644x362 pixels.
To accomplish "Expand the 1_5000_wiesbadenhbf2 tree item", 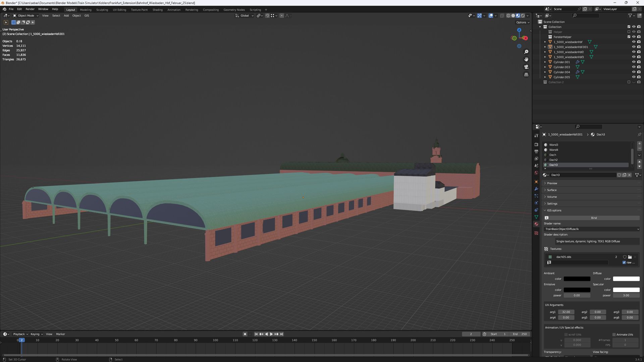I will [545, 52].
